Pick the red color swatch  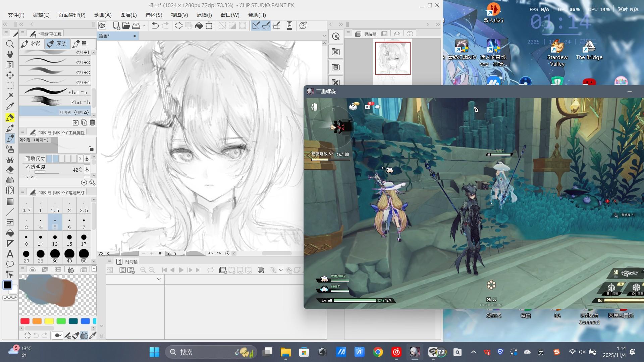pyautogui.click(x=25, y=321)
